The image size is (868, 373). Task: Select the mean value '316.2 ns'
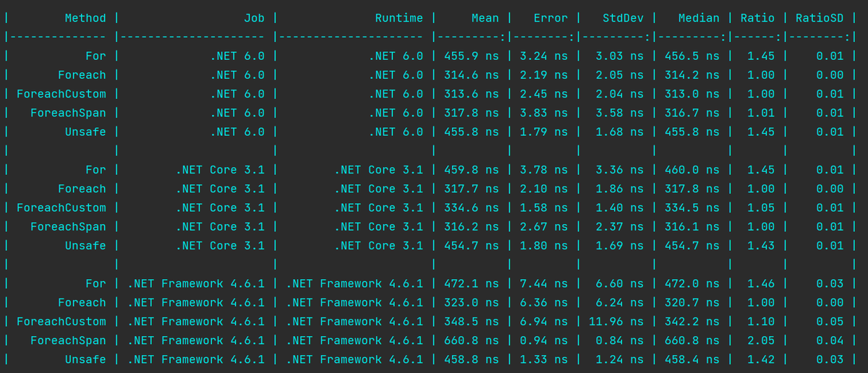coord(471,226)
